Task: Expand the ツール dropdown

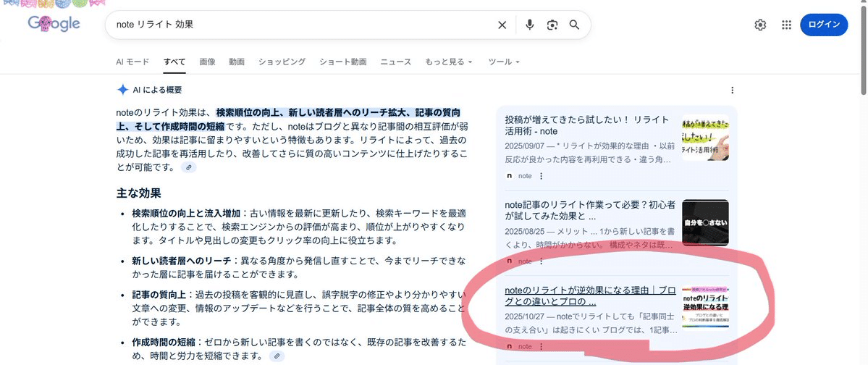Action: [504, 62]
